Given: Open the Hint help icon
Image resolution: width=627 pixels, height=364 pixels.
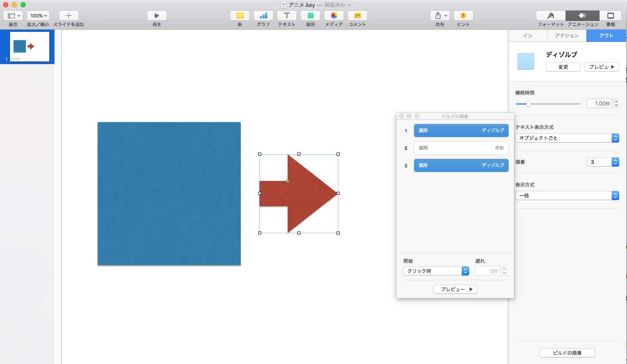Looking at the screenshot, I should (463, 16).
